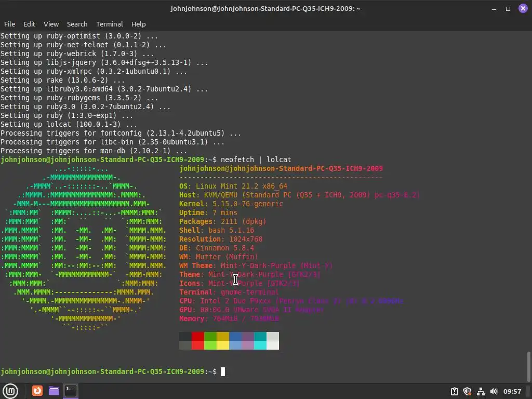Restore down the terminal window
The width and height of the screenshot is (532, 399).
[x=508, y=8]
